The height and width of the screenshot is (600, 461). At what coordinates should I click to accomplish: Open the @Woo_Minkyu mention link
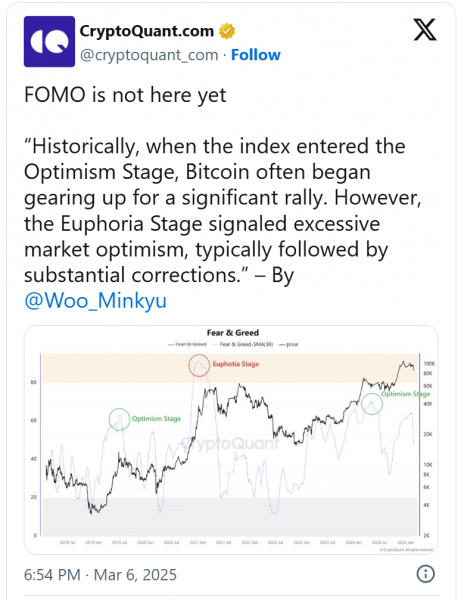pyautogui.click(x=95, y=300)
